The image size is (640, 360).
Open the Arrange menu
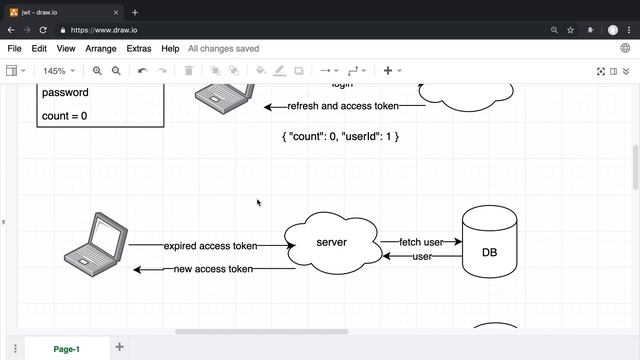click(x=101, y=49)
